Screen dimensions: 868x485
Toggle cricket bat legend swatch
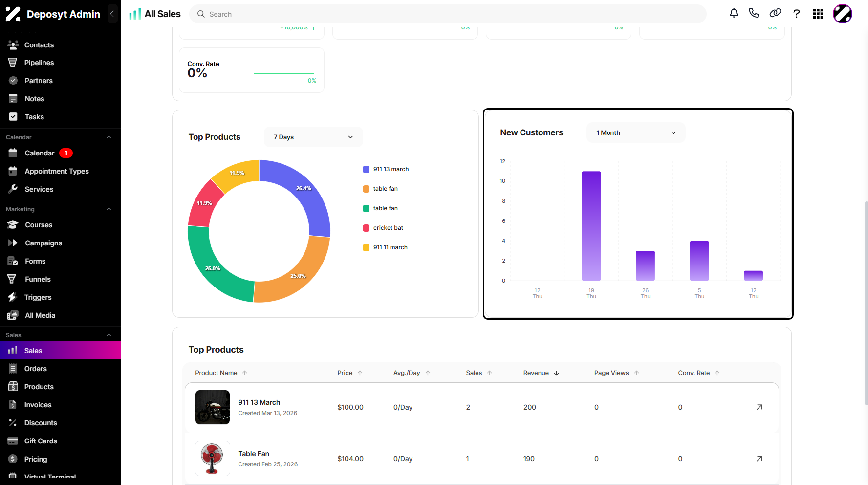366,228
